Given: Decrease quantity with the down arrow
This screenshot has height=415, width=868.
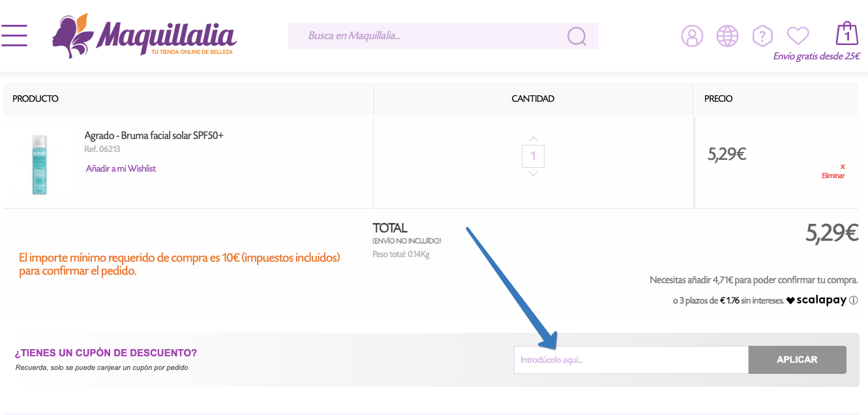Looking at the screenshot, I should pyautogui.click(x=533, y=173).
